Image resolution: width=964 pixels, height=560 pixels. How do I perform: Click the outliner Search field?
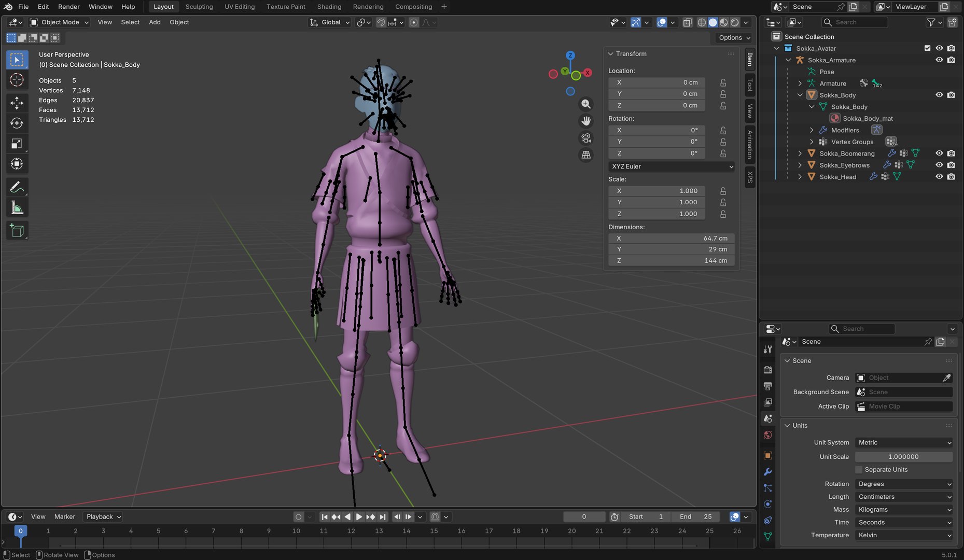click(x=855, y=22)
